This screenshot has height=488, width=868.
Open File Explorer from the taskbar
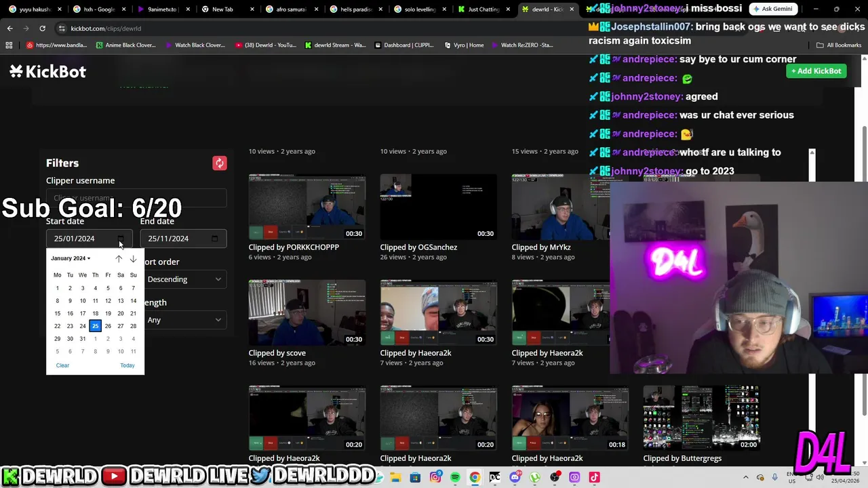[x=395, y=477]
